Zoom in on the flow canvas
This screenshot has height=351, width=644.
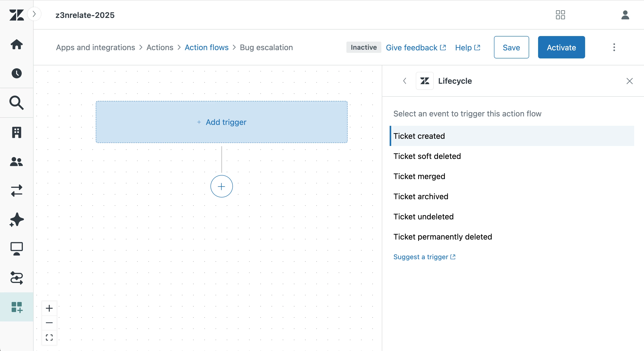tap(49, 308)
